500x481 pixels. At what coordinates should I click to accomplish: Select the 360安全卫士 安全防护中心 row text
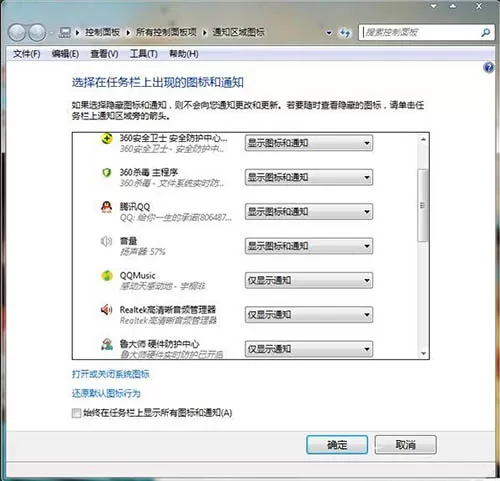coord(173,138)
